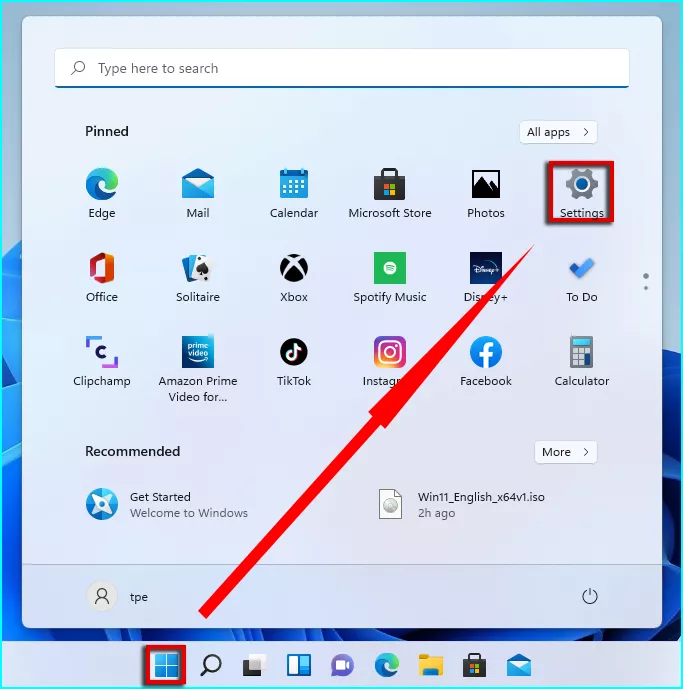Image resolution: width=683 pixels, height=689 pixels.
Task: Click the pinned apps page indicator dots
Action: 646,282
